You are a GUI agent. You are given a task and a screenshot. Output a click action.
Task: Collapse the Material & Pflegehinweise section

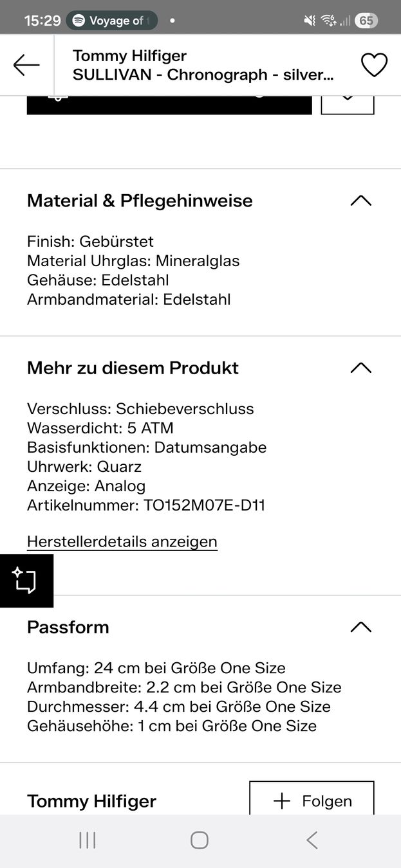click(x=360, y=201)
